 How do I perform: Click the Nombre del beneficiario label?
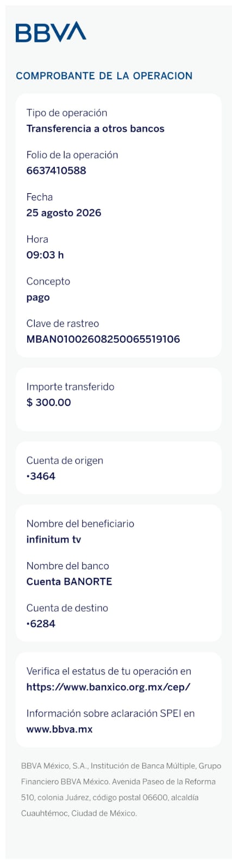point(80,524)
